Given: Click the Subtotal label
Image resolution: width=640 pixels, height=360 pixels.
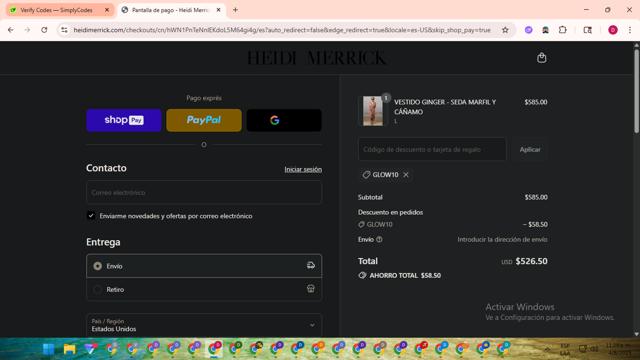Looking at the screenshot, I should pyautogui.click(x=370, y=197).
